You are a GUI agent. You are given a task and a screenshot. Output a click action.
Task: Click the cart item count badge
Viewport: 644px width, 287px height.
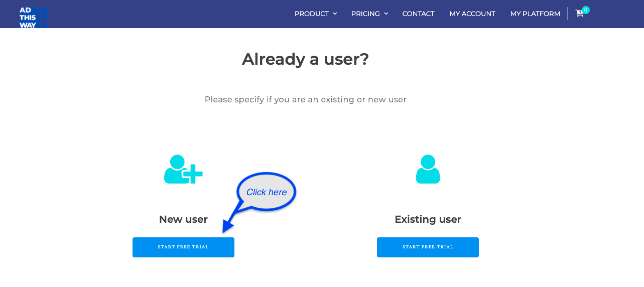coord(586,10)
